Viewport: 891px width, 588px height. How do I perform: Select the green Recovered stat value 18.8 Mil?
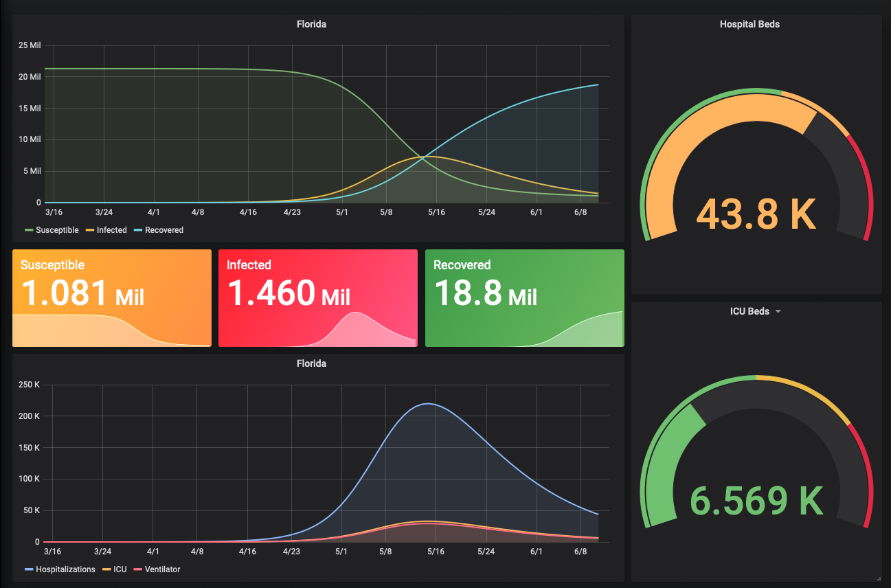tap(485, 293)
